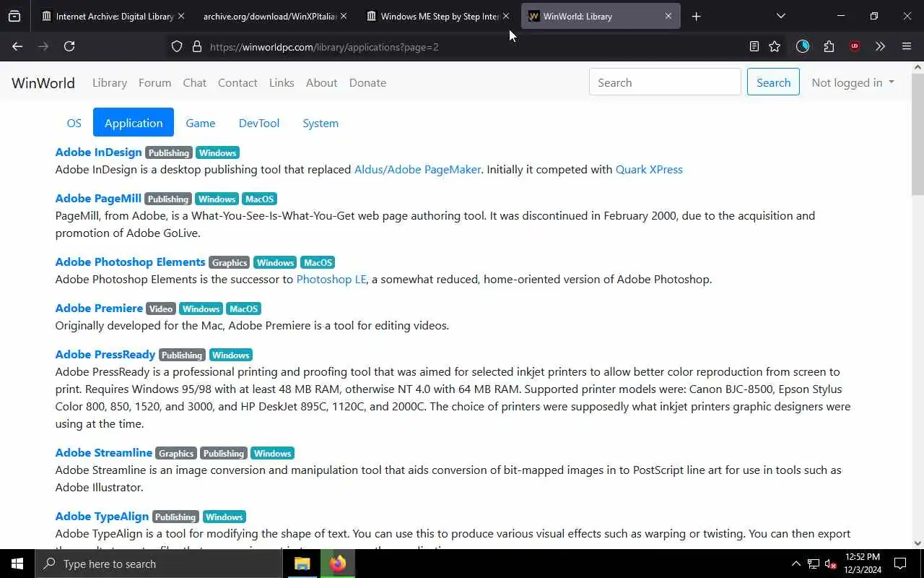Open the Forum nav link
The image size is (924, 578).
(x=154, y=82)
